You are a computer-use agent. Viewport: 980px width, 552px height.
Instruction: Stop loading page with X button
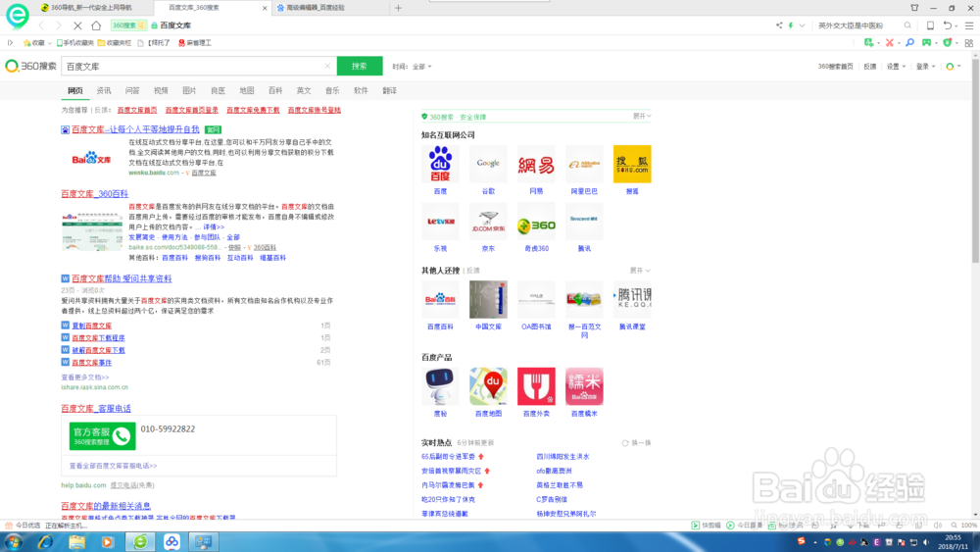(x=77, y=25)
